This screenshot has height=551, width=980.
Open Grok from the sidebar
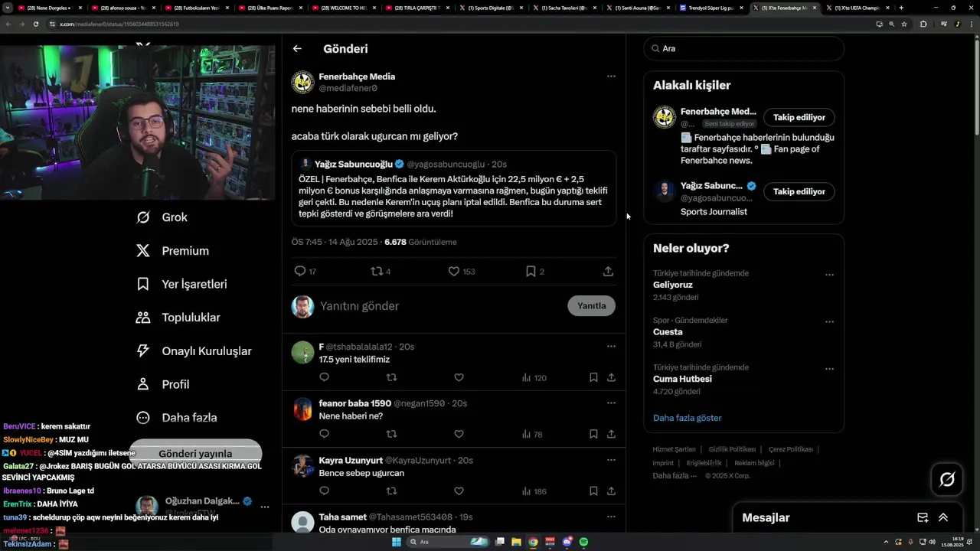tap(162, 217)
